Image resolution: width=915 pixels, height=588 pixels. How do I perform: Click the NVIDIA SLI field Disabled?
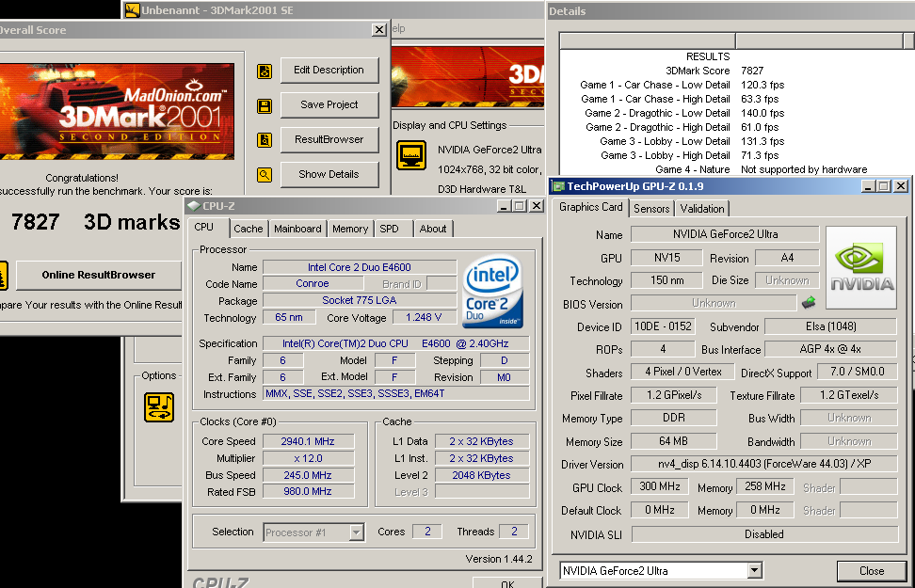point(764,533)
